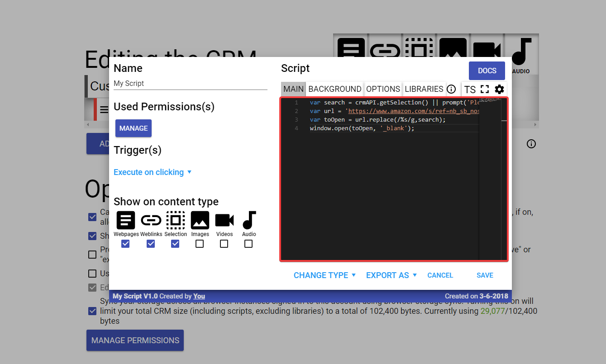
Task: Uncheck the Webpages checkbox
Action: (x=126, y=244)
